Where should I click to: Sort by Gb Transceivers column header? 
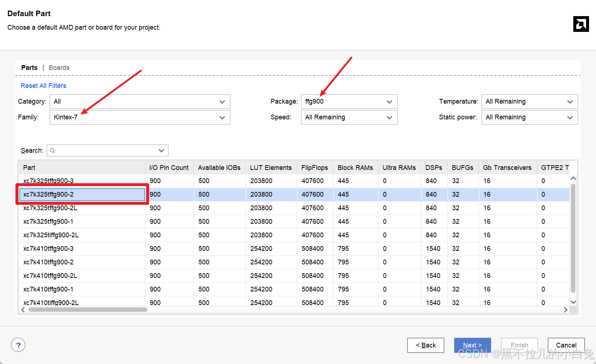tap(508, 168)
